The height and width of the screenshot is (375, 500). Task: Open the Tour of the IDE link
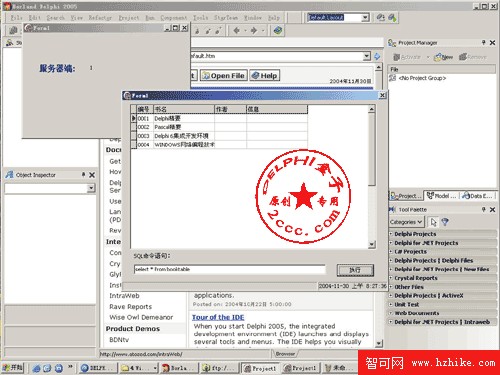pos(218,317)
